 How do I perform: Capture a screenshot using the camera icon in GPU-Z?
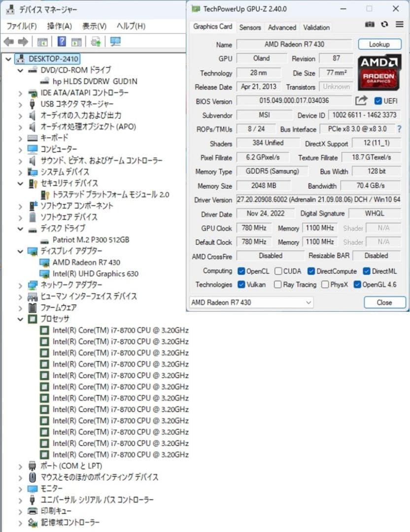tap(370, 24)
